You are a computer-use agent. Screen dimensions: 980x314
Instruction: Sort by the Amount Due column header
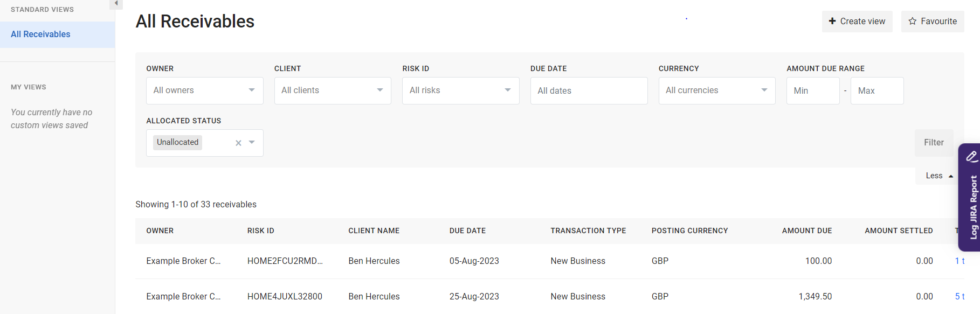coord(806,231)
